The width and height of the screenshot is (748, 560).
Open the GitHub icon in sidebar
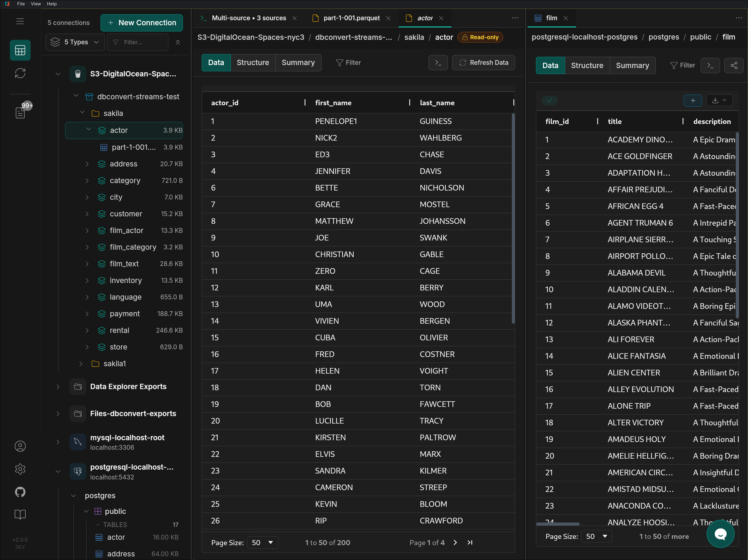[x=20, y=492]
